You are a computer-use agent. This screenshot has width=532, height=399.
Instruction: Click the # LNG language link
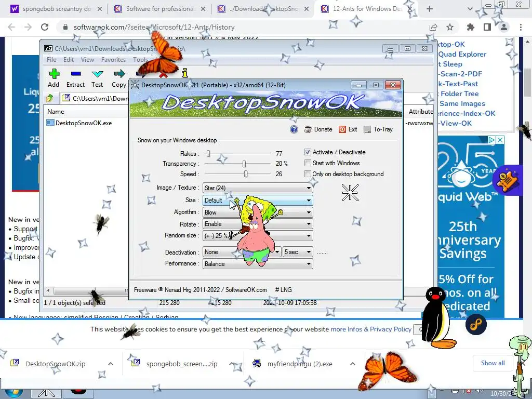pyautogui.click(x=283, y=290)
